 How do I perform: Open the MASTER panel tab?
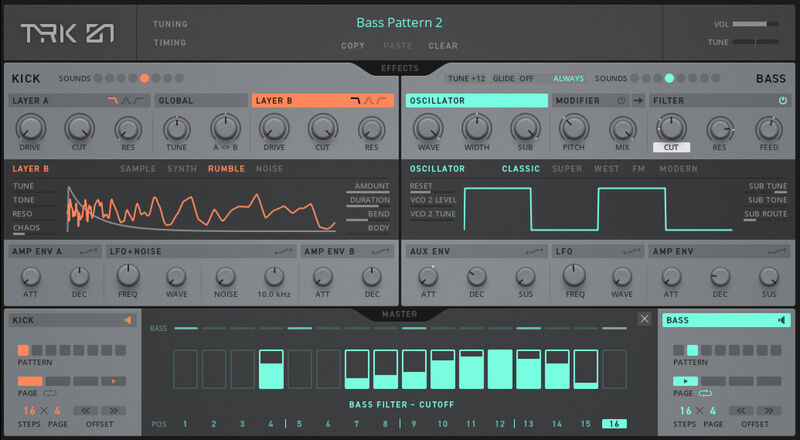point(399,314)
